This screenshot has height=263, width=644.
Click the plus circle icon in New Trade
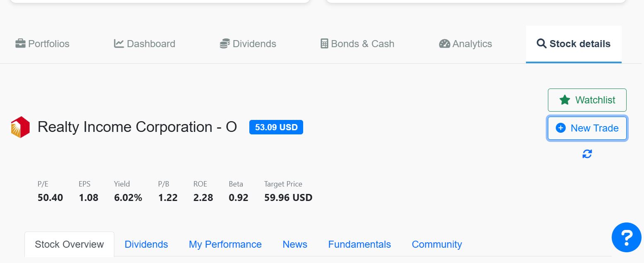click(x=560, y=128)
